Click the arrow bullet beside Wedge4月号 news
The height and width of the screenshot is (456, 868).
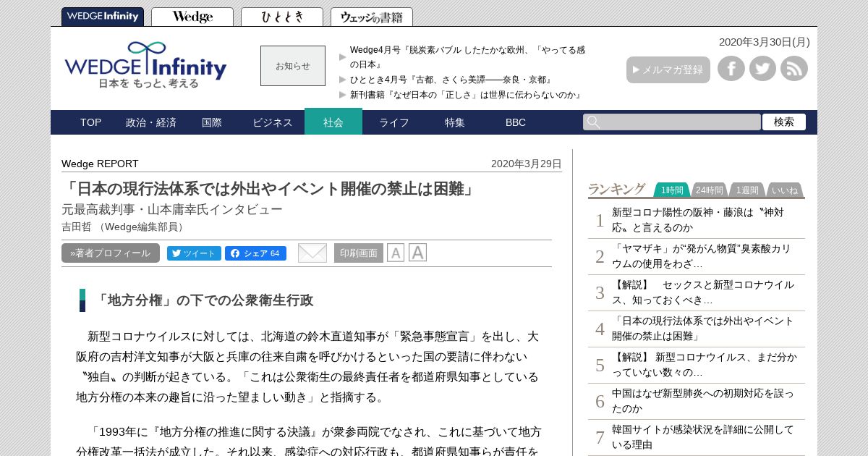[343, 56]
